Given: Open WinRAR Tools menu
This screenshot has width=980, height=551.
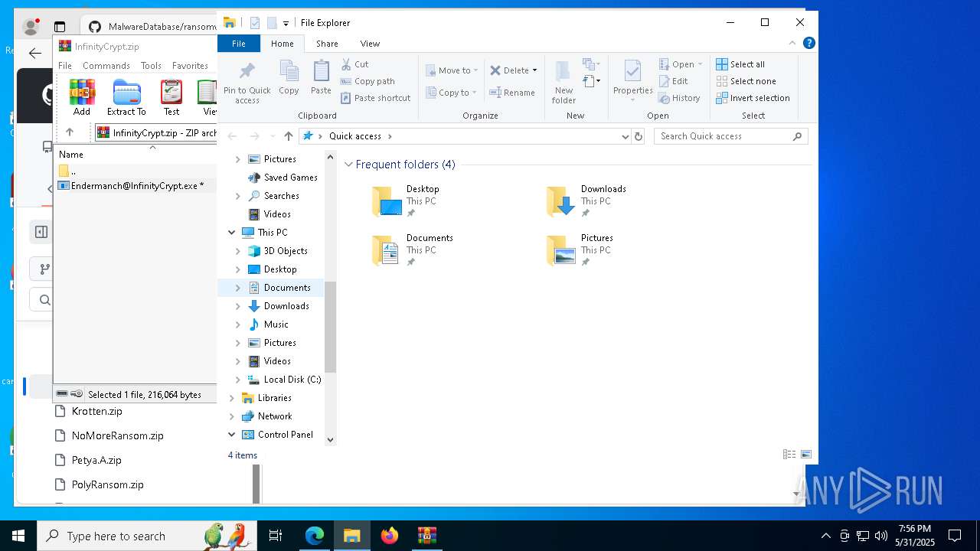Looking at the screenshot, I should tap(151, 66).
